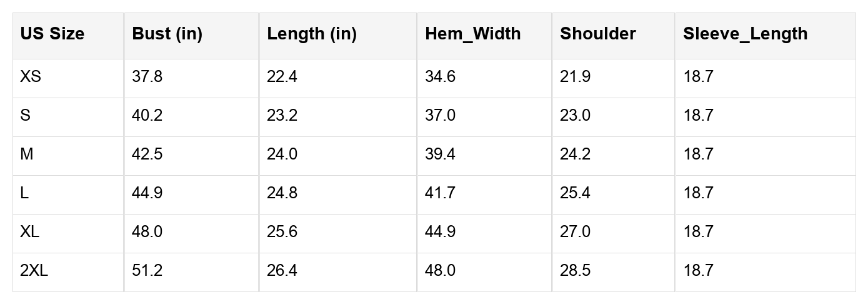This screenshot has height=304, width=868.
Task: Click the Length (in) column header
Action: 311,34
